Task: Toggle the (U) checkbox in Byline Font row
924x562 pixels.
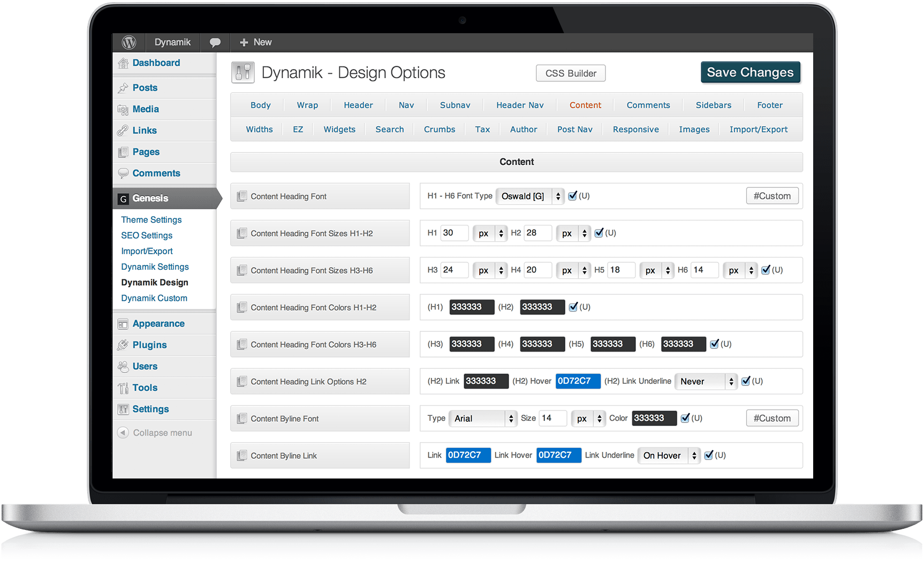Action: coord(685,418)
